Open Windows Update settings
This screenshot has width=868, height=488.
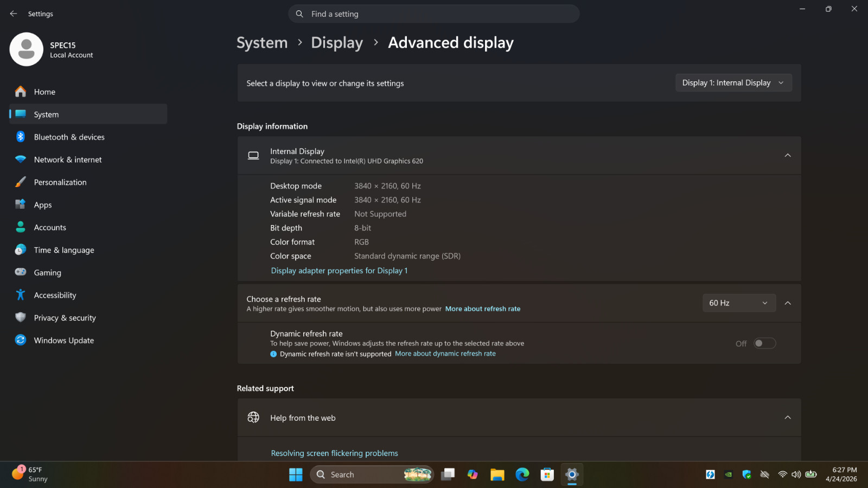pyautogui.click(x=88, y=341)
